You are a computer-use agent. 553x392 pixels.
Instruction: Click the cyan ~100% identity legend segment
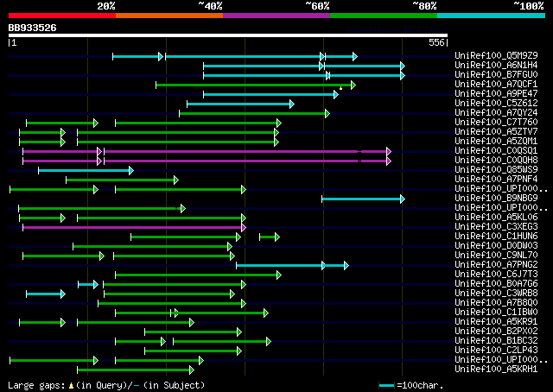tap(492, 16)
